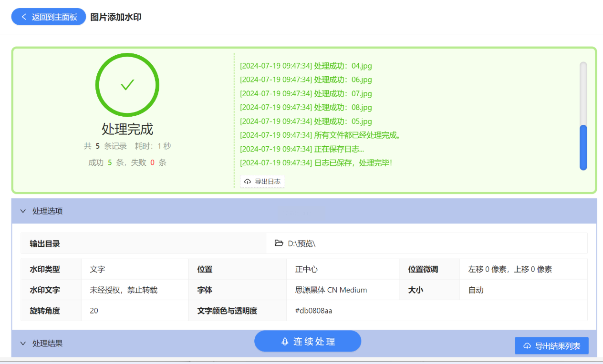Viewport: 603px width, 364px height.
Task: Click the back chevron to return to main panel
Action: coord(24,17)
